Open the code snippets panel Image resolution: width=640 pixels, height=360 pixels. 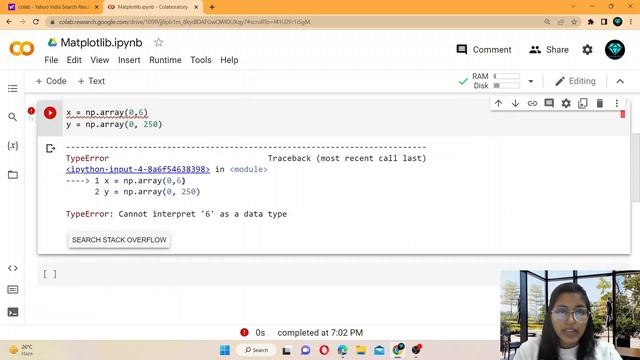click(x=13, y=268)
